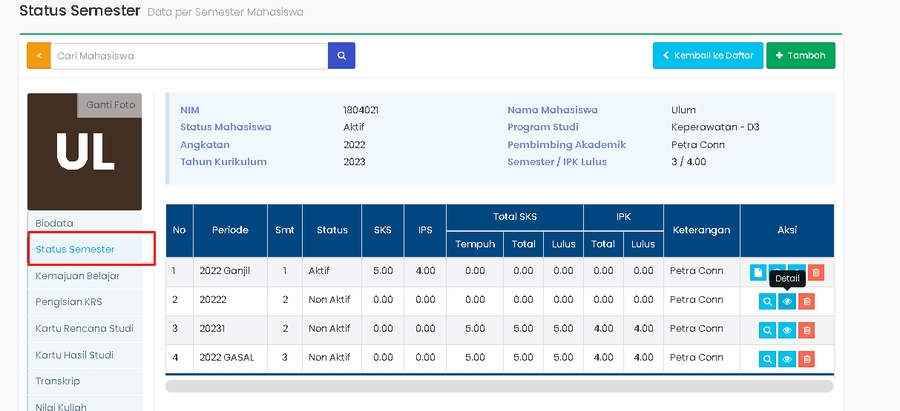Viewport: 900px width, 411px height.
Task: Click the orange back arrow beside search field
Action: click(x=38, y=56)
